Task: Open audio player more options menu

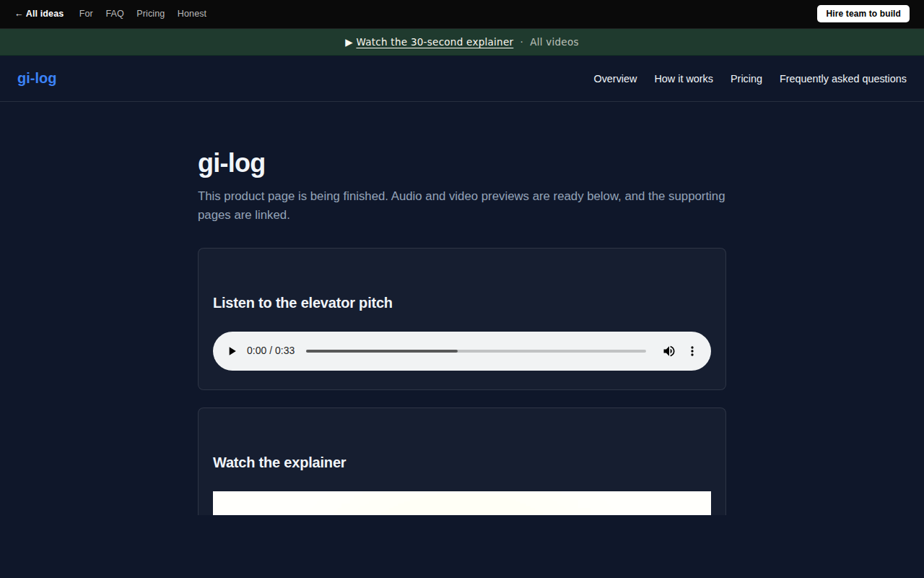Action: pyautogui.click(x=692, y=351)
